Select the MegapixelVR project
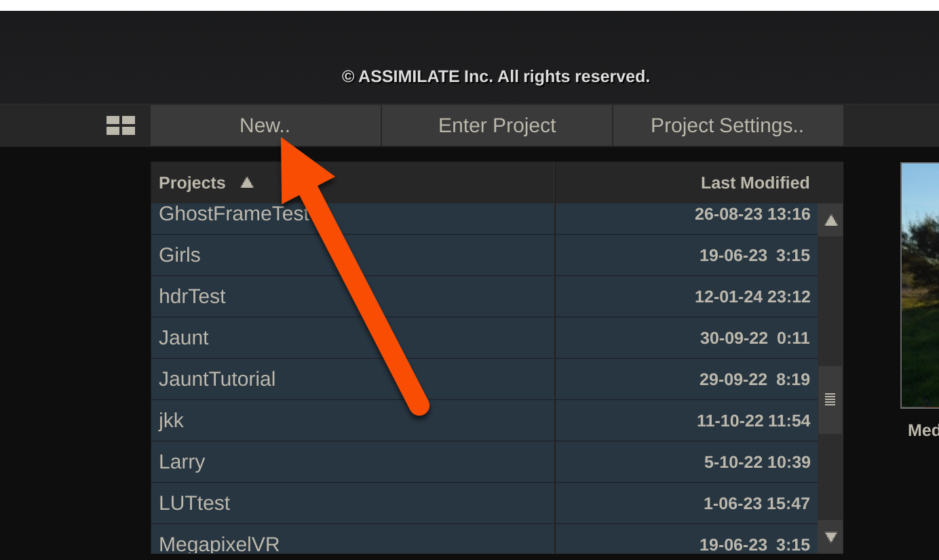 (219, 544)
